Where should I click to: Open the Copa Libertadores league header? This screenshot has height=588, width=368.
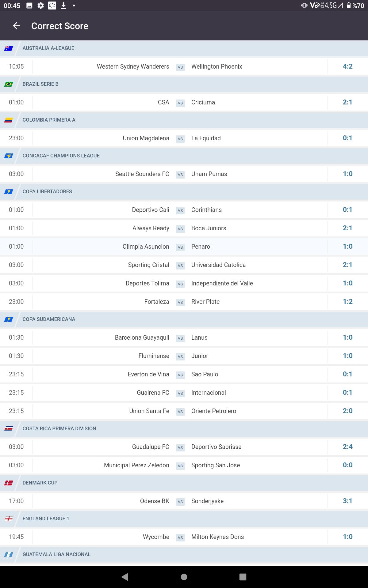47,192
